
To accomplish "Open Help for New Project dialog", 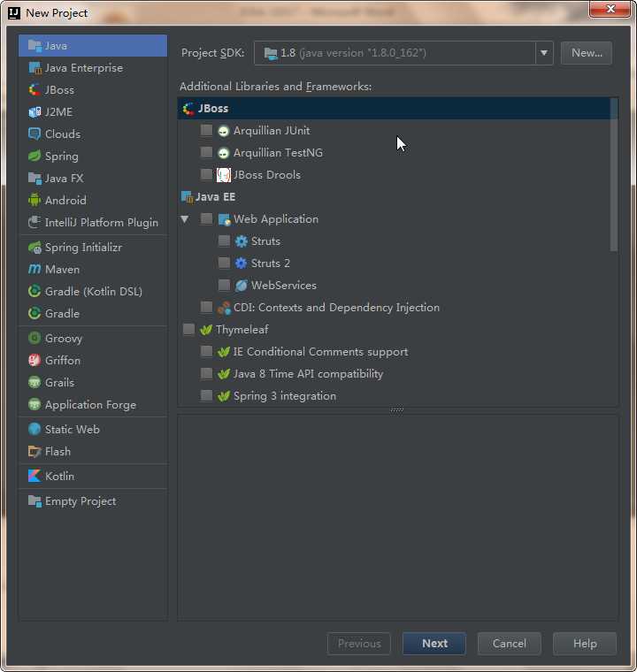I will [585, 644].
